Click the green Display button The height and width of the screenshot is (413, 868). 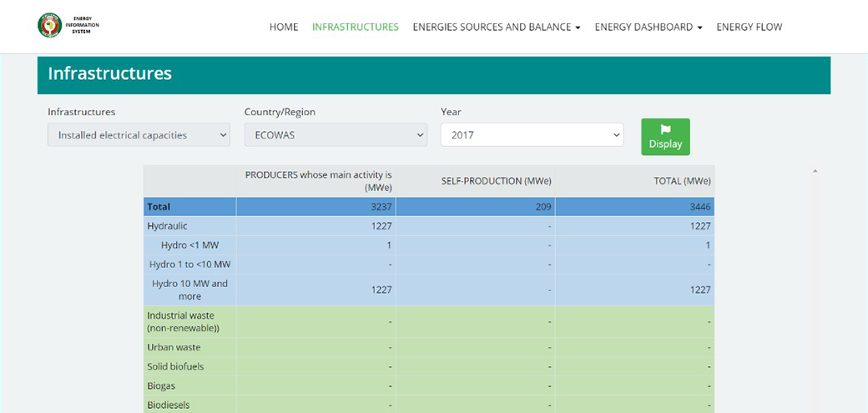[665, 137]
